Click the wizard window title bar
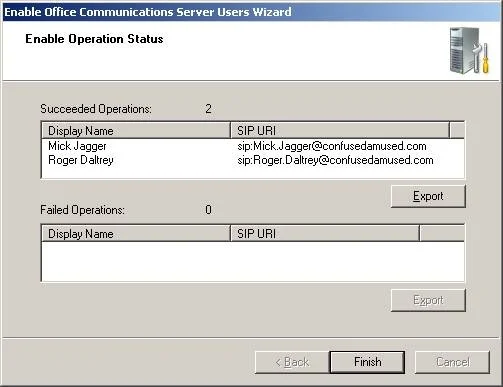The image size is (503, 387). click(251, 12)
